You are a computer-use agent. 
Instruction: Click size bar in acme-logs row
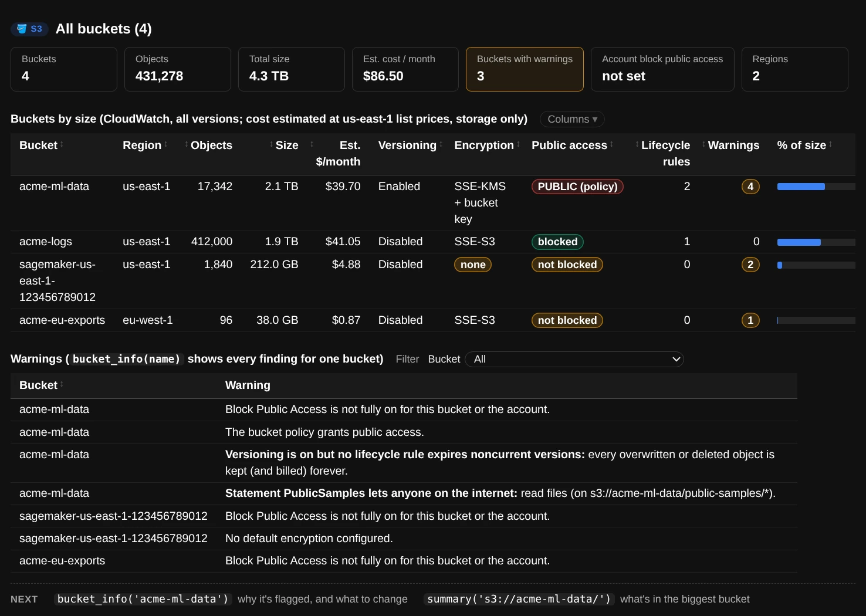point(816,242)
